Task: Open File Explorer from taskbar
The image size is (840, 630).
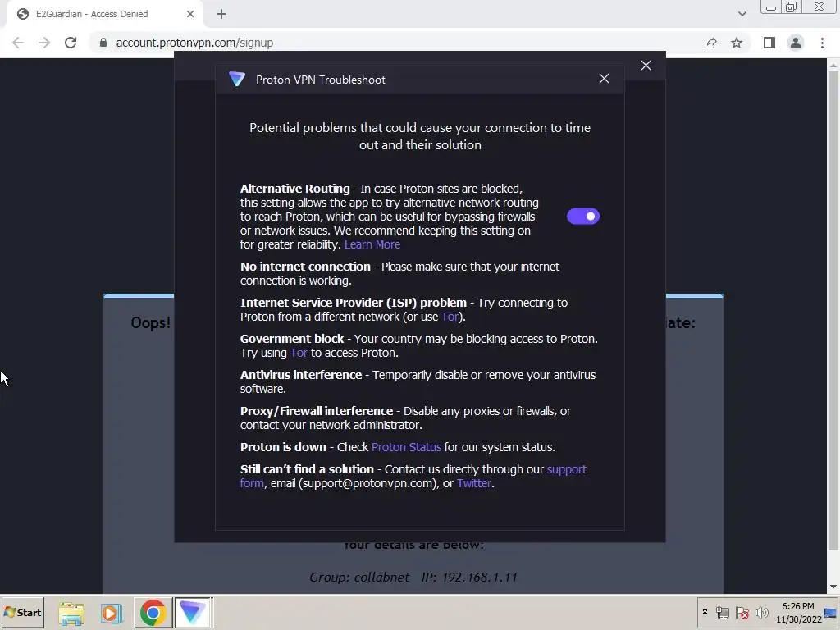Action: point(71,613)
